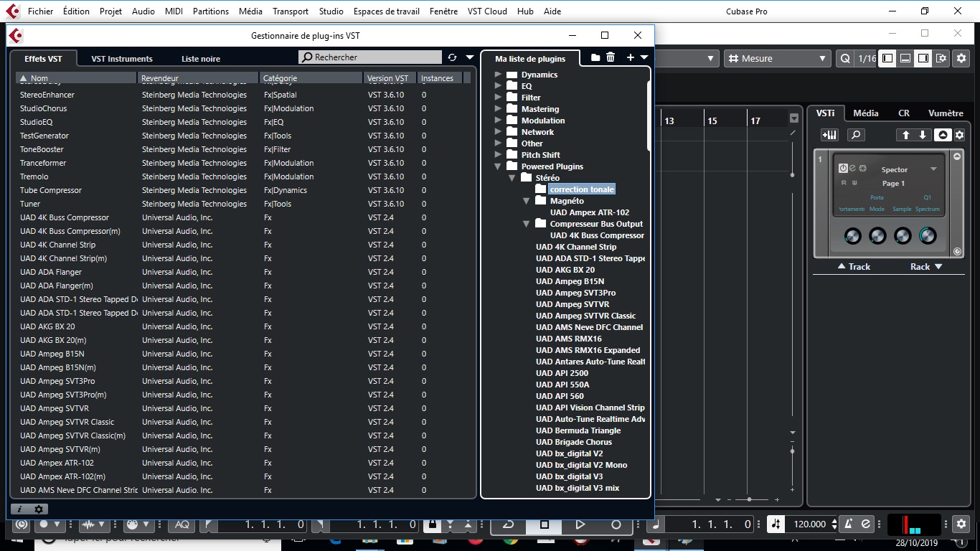The image size is (980, 551).
Task: Expand the Magnéto folder
Action: click(x=526, y=201)
